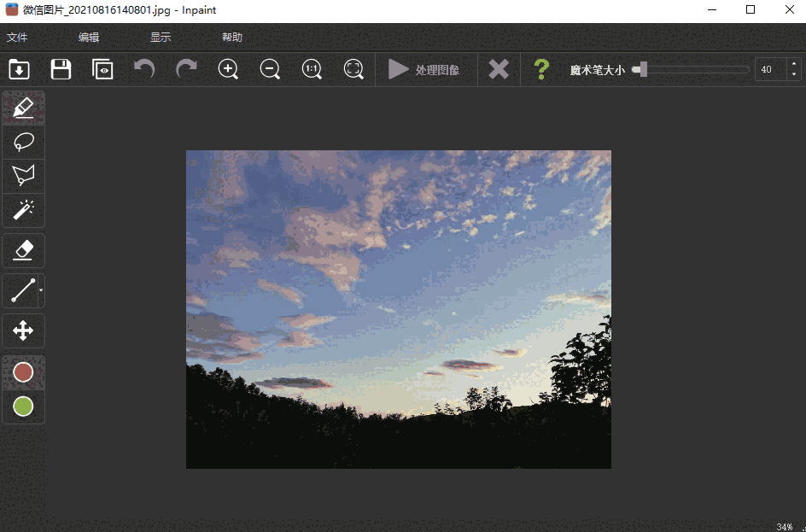The height and width of the screenshot is (532, 806).
Task: Open the 显示 menu
Action: 162,38
